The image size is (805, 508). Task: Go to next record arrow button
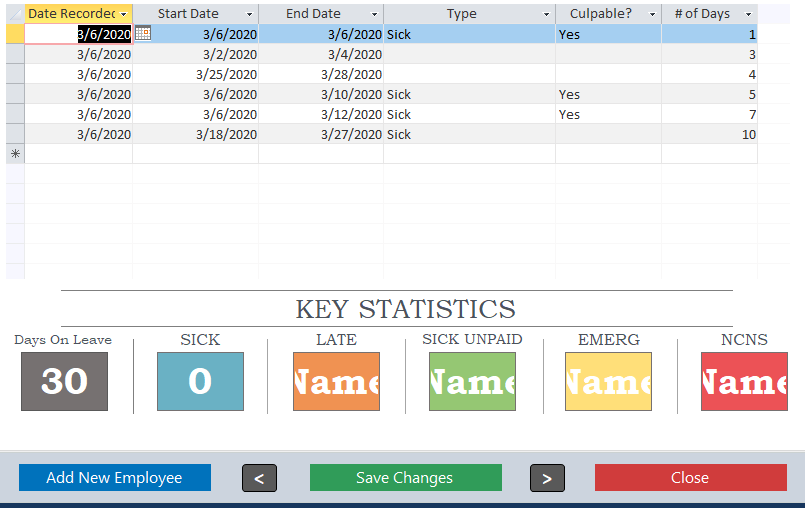[547, 478]
